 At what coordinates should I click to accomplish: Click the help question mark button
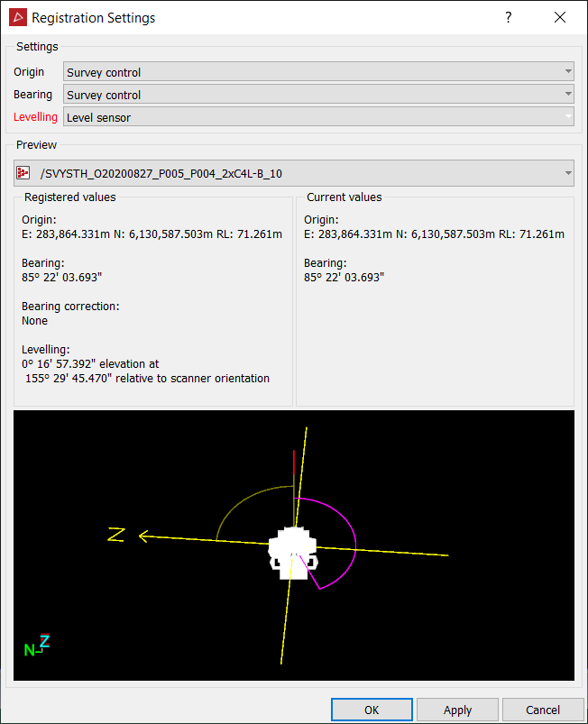coord(508,17)
